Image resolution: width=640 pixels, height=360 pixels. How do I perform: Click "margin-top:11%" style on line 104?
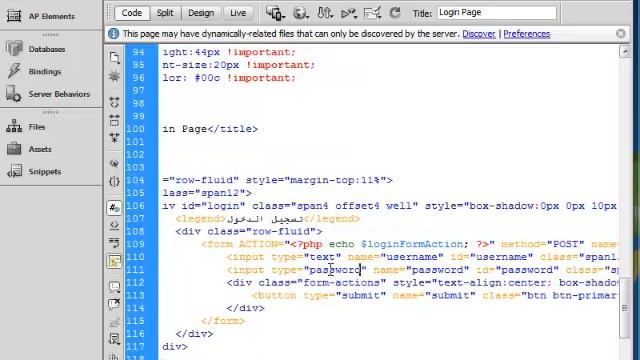(x=338, y=180)
